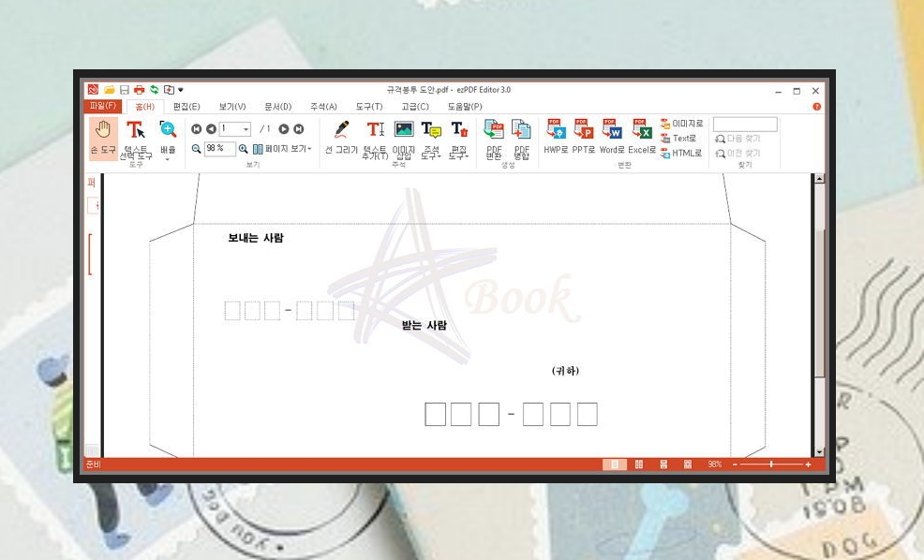Switch to the 문서(D) tab

278,107
